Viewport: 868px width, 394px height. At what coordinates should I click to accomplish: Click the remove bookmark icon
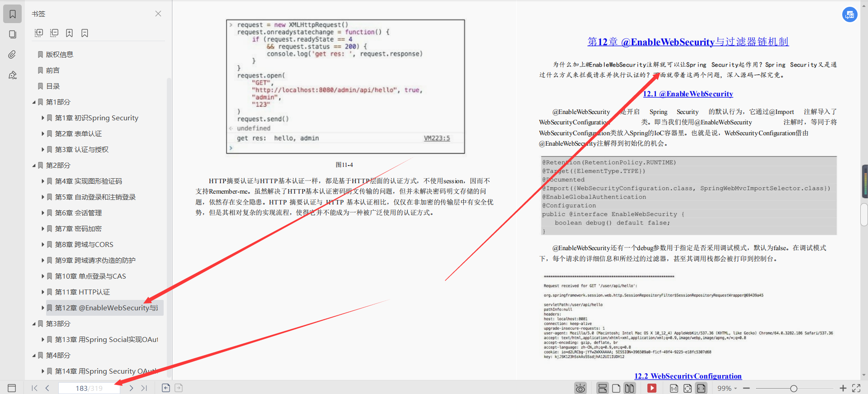tap(85, 33)
